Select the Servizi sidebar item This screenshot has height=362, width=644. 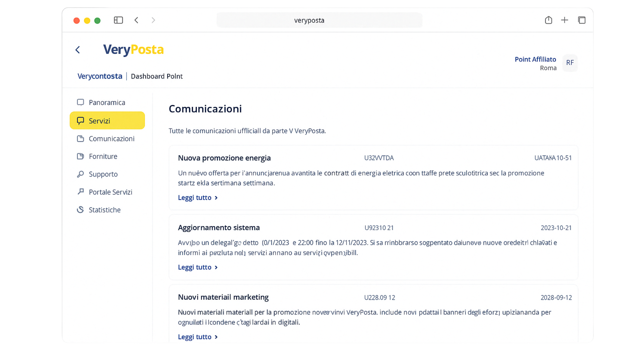click(107, 120)
